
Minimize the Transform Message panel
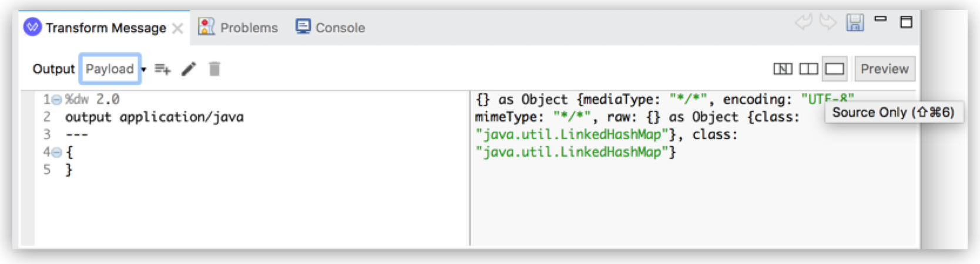(x=880, y=19)
